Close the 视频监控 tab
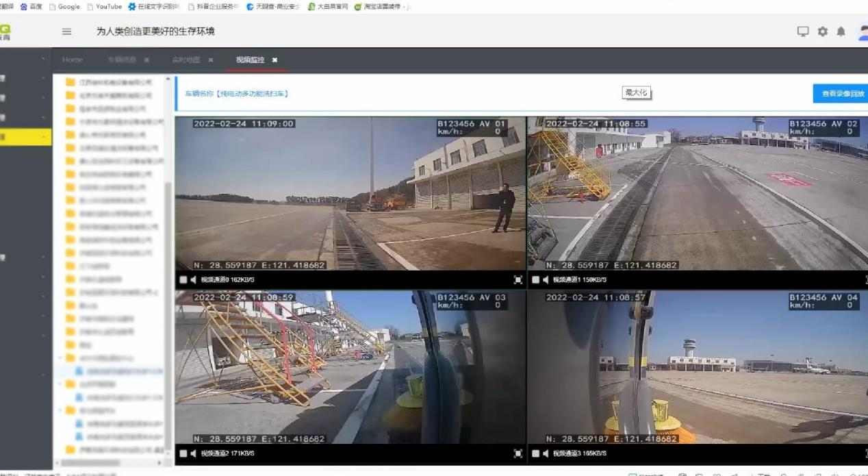The height and width of the screenshot is (476, 868). [275, 60]
